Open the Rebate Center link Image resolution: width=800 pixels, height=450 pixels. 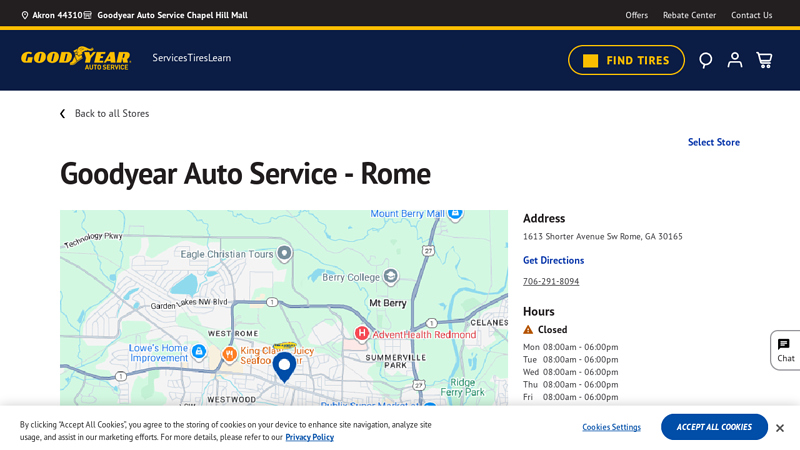(689, 15)
